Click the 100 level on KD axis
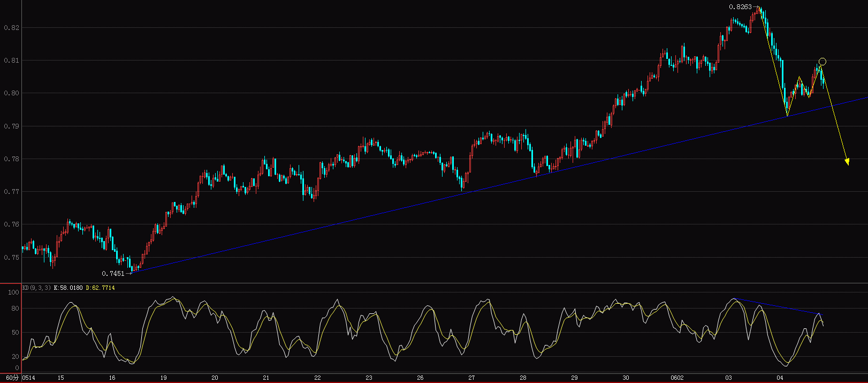 tap(13, 292)
